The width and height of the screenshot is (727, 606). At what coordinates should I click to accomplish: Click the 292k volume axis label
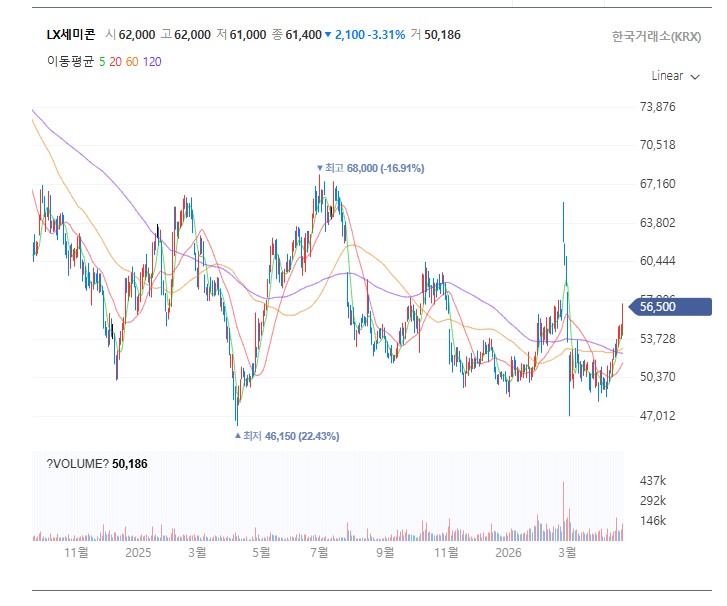[653, 501]
